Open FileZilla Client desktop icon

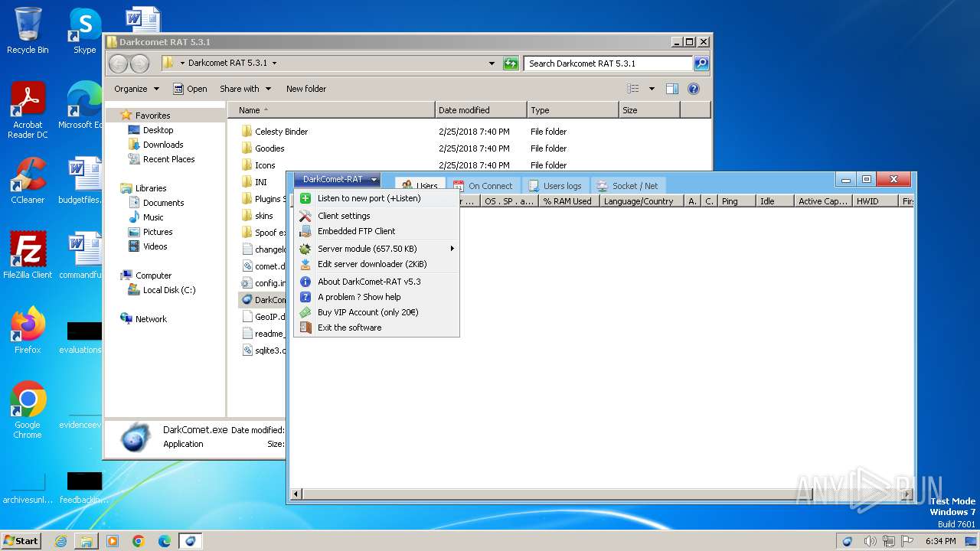point(28,255)
